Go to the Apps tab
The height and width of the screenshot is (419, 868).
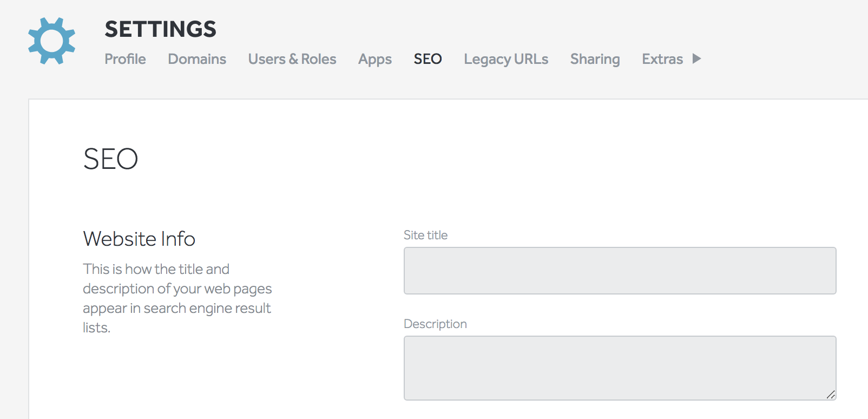click(374, 59)
